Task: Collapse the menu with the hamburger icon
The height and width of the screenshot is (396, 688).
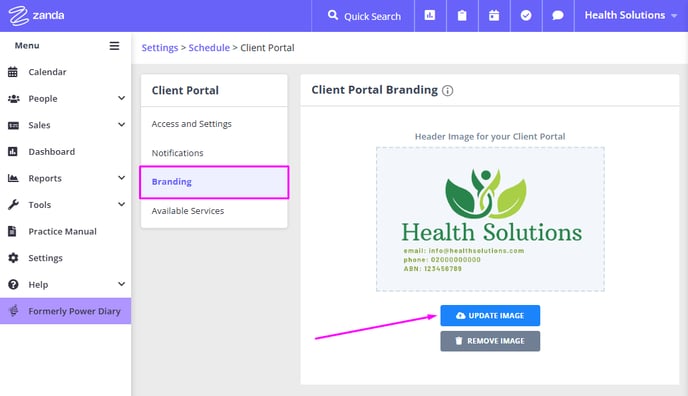Action: pyautogui.click(x=114, y=46)
